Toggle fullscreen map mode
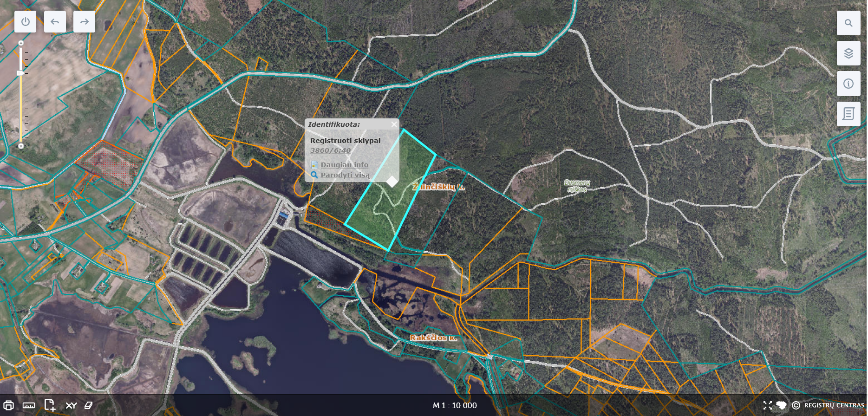The width and height of the screenshot is (868, 416). click(x=767, y=405)
